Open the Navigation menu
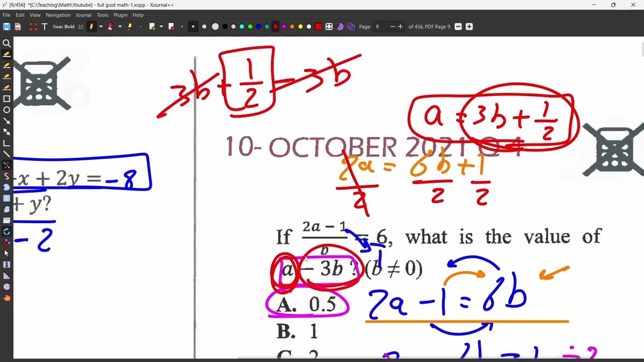644x362 pixels. [x=58, y=15]
